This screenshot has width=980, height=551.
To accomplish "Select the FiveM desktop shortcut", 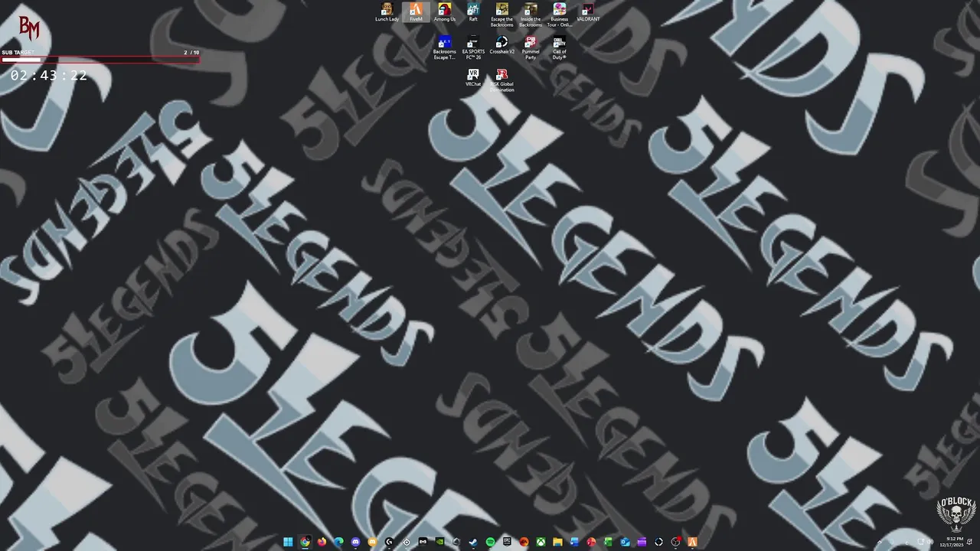I will (x=416, y=12).
